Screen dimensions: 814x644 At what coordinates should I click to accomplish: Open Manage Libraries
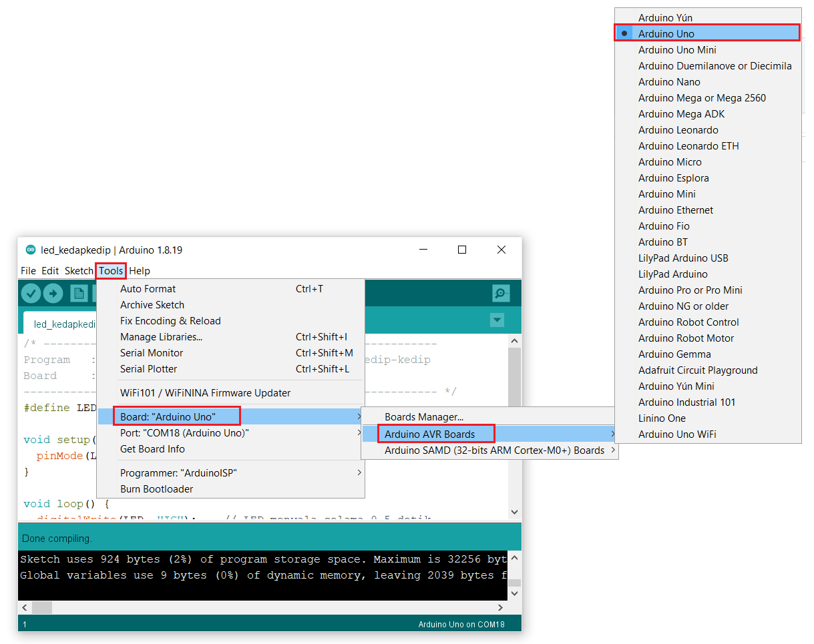tap(231, 337)
